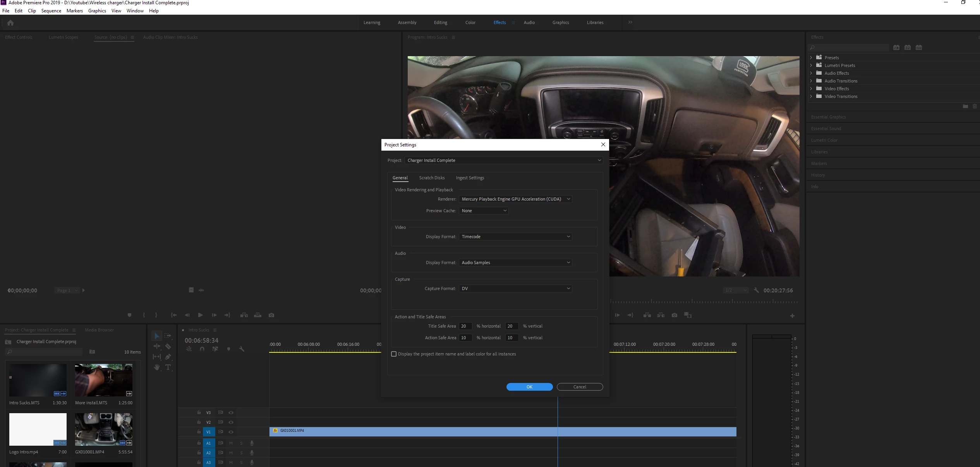Switch to Scratch Disks tab
The width and height of the screenshot is (980, 467).
click(x=432, y=178)
